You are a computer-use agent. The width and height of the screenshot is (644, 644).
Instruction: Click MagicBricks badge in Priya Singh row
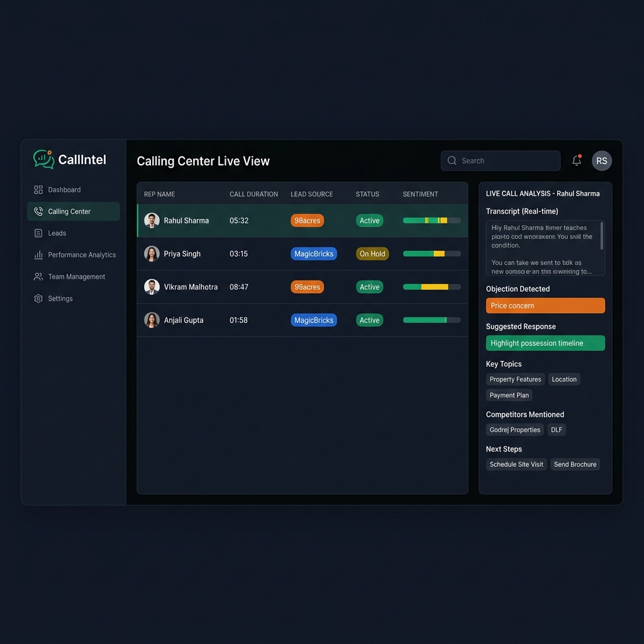point(314,254)
